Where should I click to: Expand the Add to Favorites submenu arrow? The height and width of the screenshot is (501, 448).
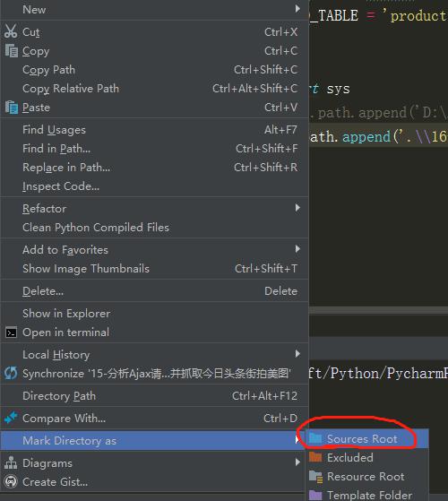click(x=297, y=249)
